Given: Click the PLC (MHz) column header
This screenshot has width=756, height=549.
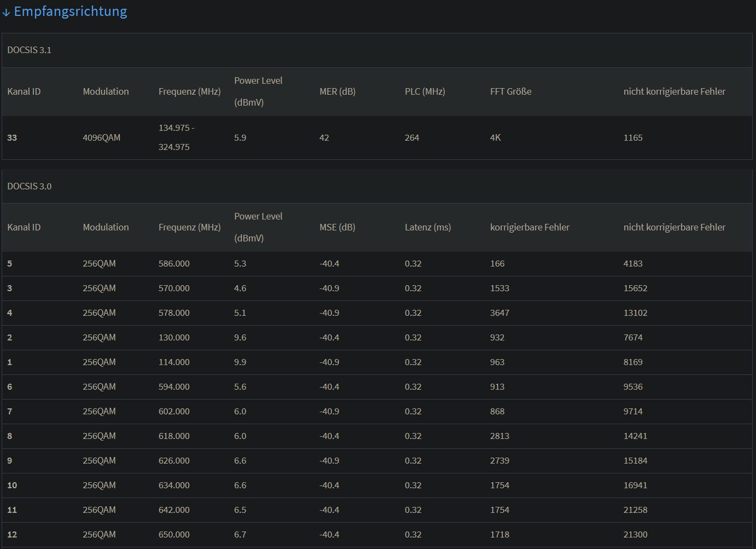Looking at the screenshot, I should (425, 91).
